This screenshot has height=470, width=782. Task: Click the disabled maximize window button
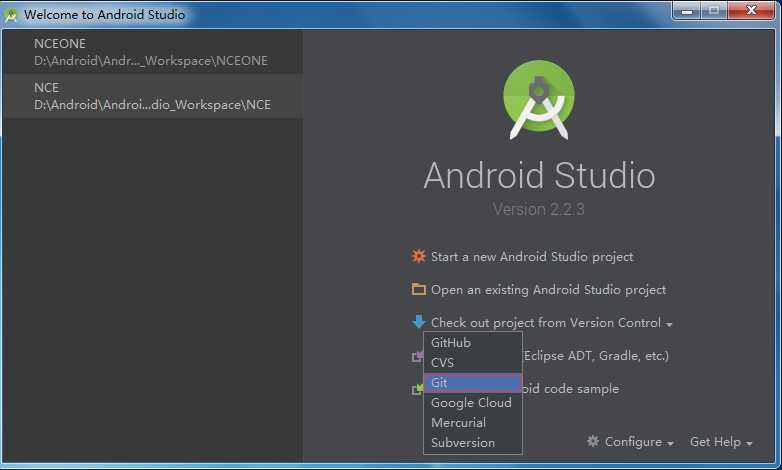714,10
